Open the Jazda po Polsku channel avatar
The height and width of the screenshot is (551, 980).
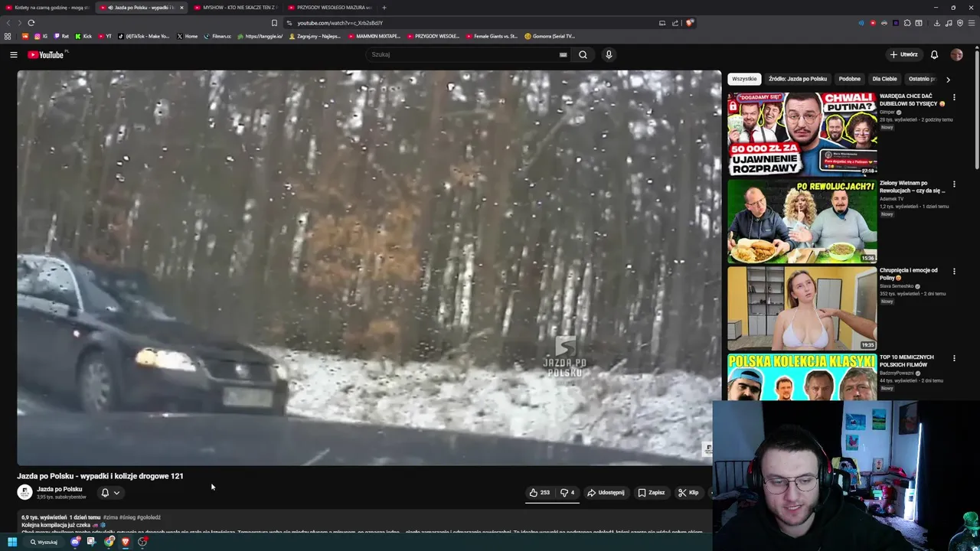pos(24,492)
